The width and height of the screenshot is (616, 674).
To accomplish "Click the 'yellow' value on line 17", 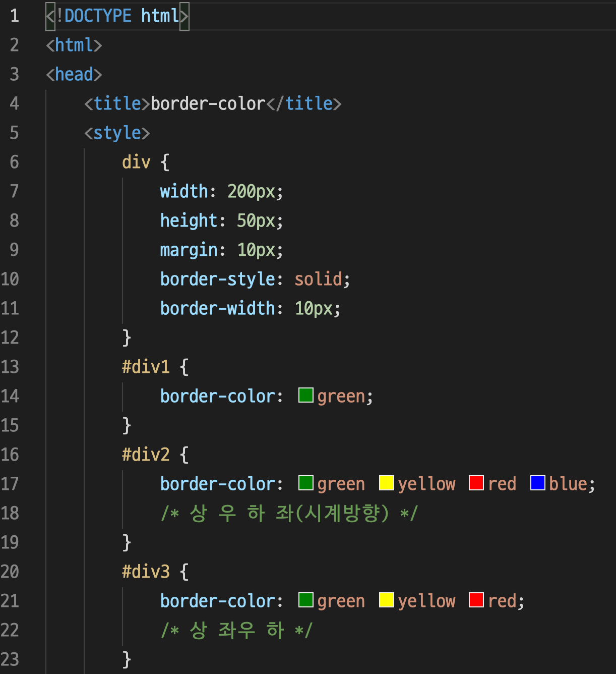I will pyautogui.click(x=426, y=484).
